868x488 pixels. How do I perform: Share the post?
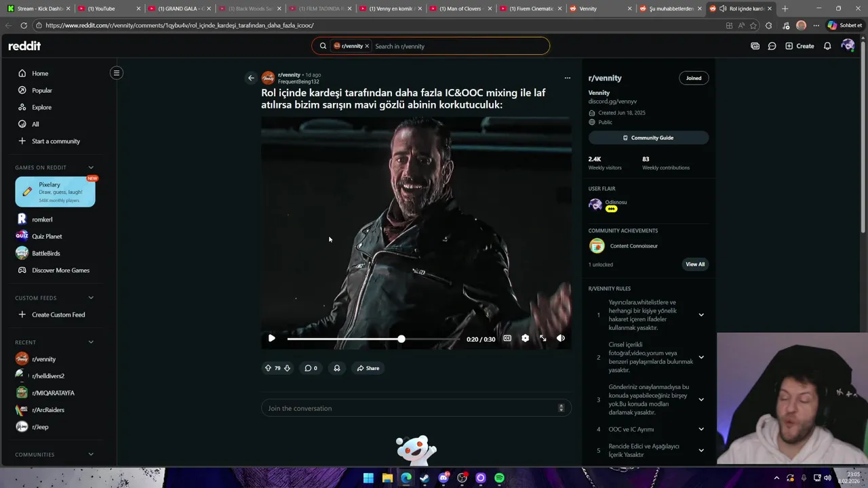click(x=368, y=368)
